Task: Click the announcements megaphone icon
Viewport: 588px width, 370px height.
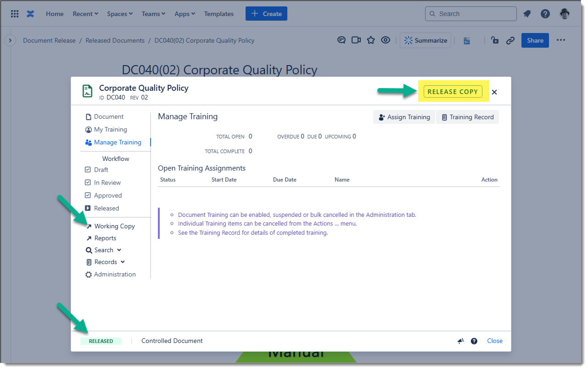Action: click(x=461, y=341)
